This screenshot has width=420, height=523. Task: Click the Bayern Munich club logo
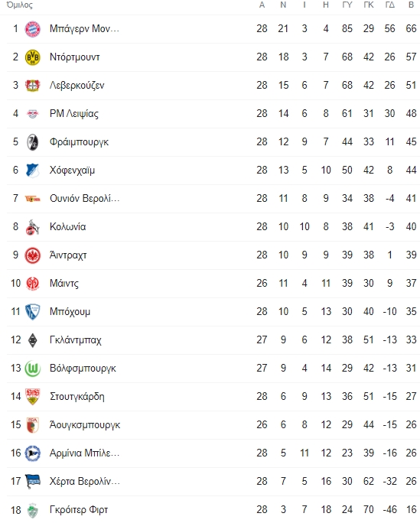33,29
